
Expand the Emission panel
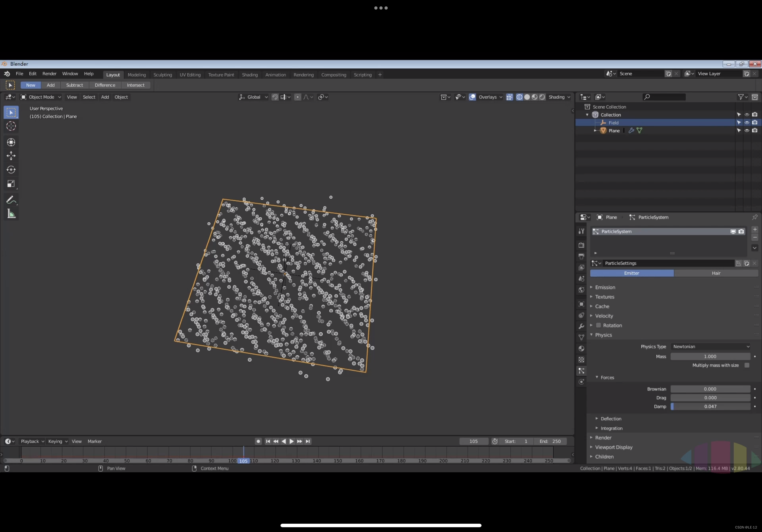click(x=605, y=287)
